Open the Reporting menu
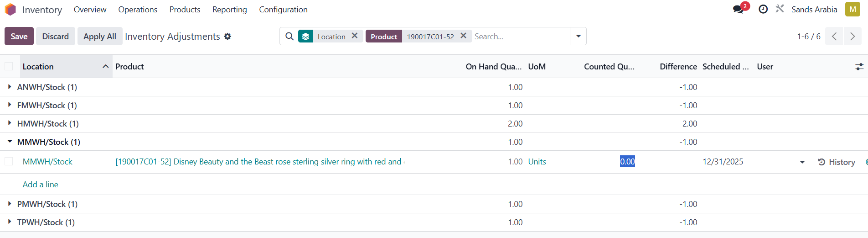This screenshot has height=238, width=868. [x=229, y=10]
